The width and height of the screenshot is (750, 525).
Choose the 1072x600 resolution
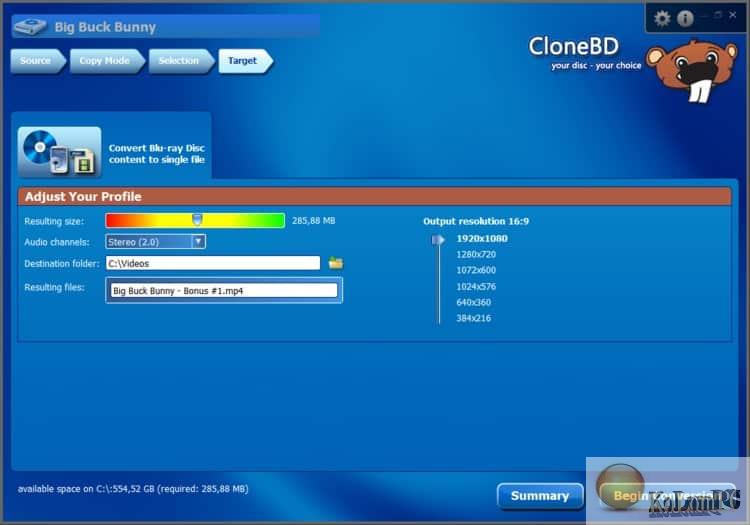476,270
